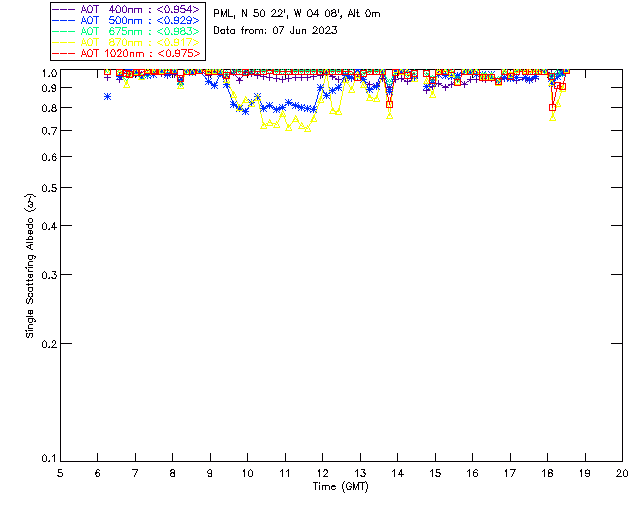Click the x-axis label 17
Screen dimensions: 640x512
(x=510, y=473)
